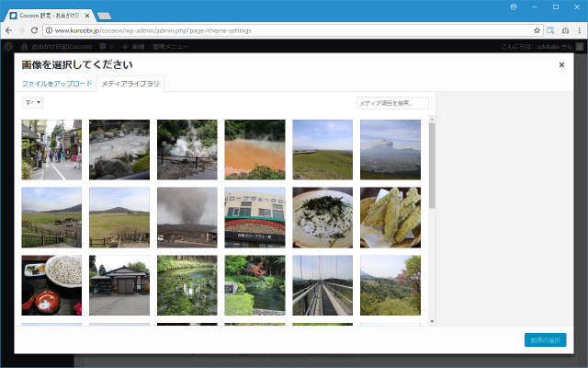This screenshot has height=368, width=588.
Task: Go back to the previous page
Action: (8, 30)
